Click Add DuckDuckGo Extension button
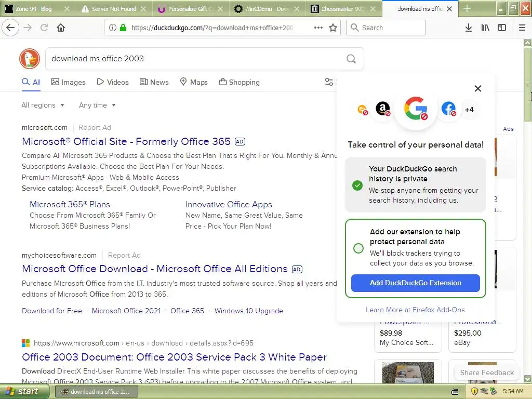 click(x=415, y=283)
